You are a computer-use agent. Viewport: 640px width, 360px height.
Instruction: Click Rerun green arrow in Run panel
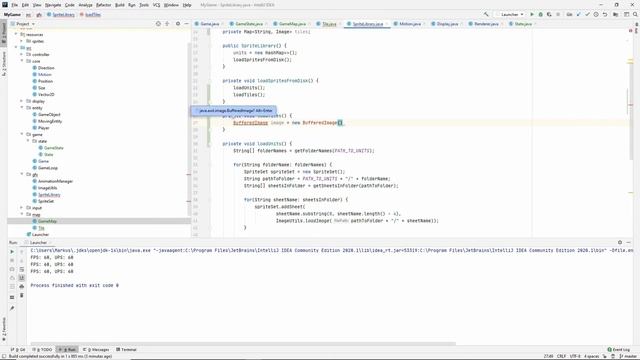click(x=12, y=252)
